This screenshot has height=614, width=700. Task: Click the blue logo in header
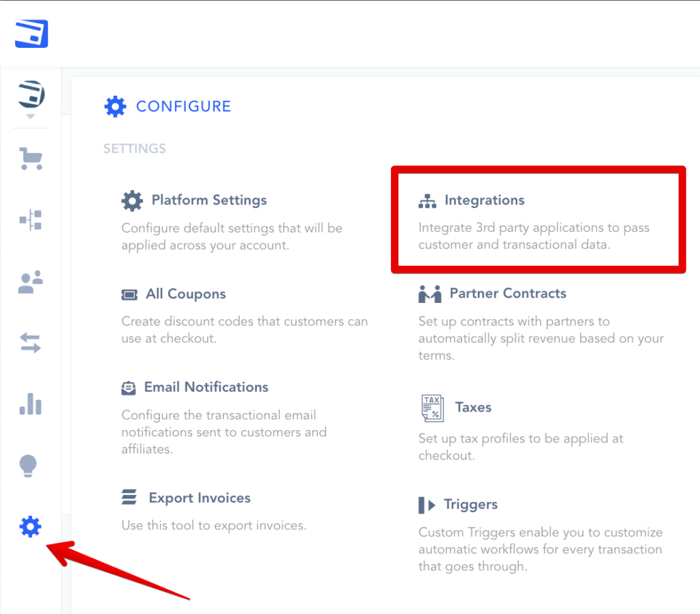point(32,33)
